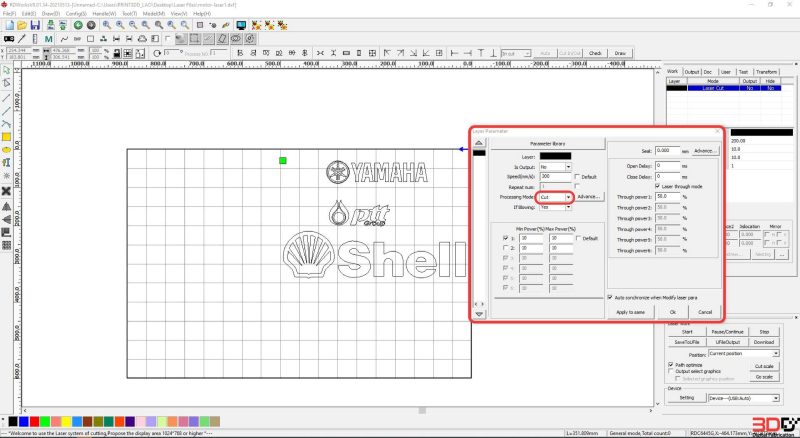Click the Ok button in Layer Parameter

coord(672,312)
